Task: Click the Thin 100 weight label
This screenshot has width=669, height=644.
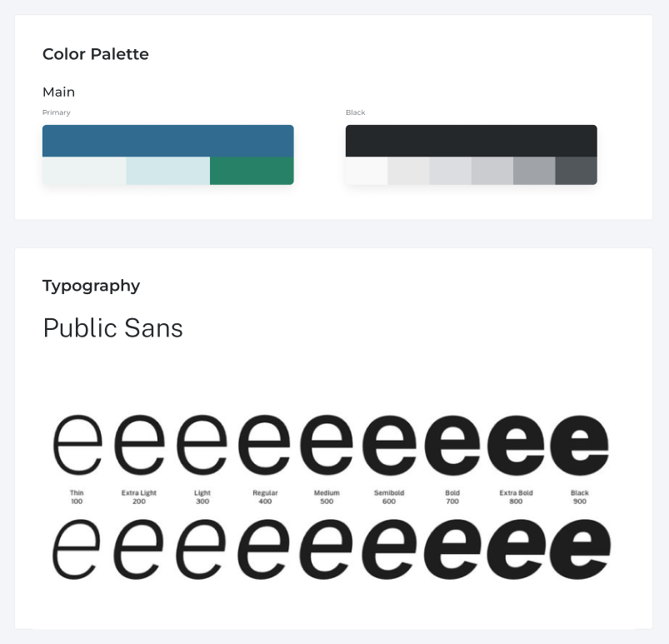Action: 77,497
